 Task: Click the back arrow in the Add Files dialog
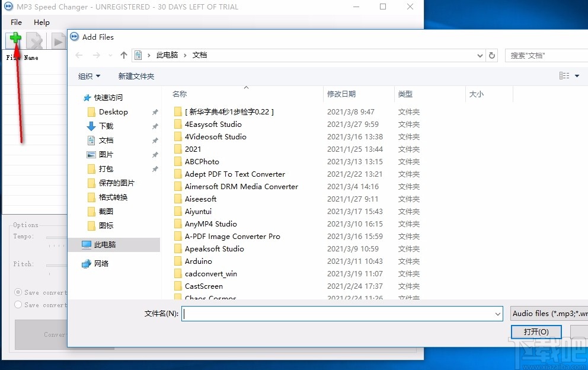pos(79,55)
